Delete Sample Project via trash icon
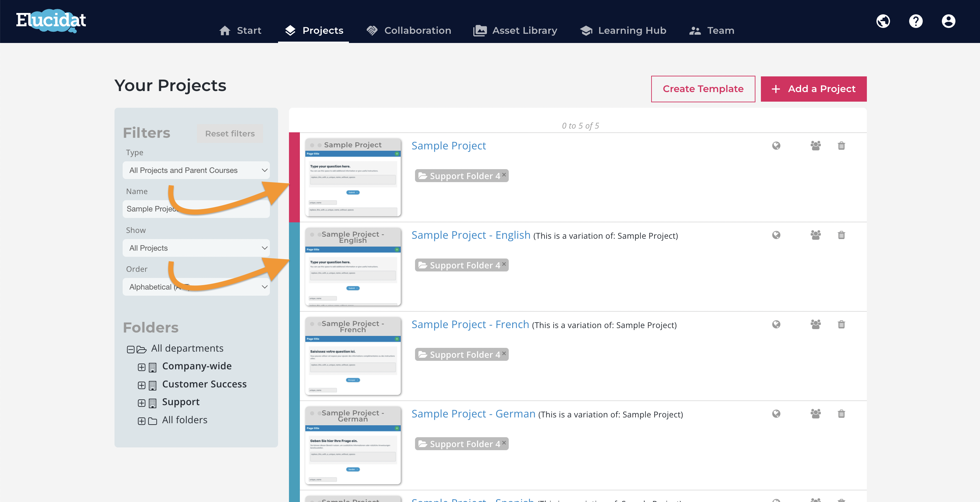The height and width of the screenshot is (502, 980). (841, 146)
